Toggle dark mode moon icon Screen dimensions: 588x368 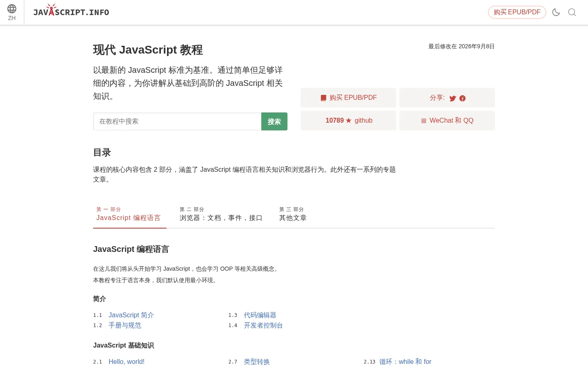pos(556,12)
